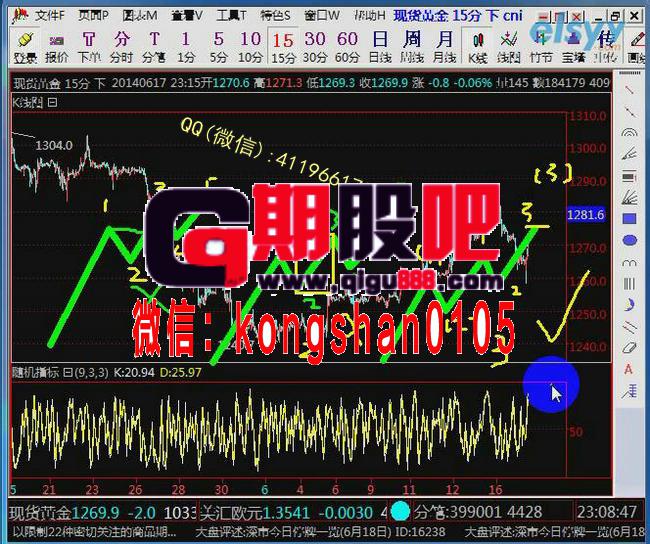Choose the 宝塔 tower chart type

(574, 48)
